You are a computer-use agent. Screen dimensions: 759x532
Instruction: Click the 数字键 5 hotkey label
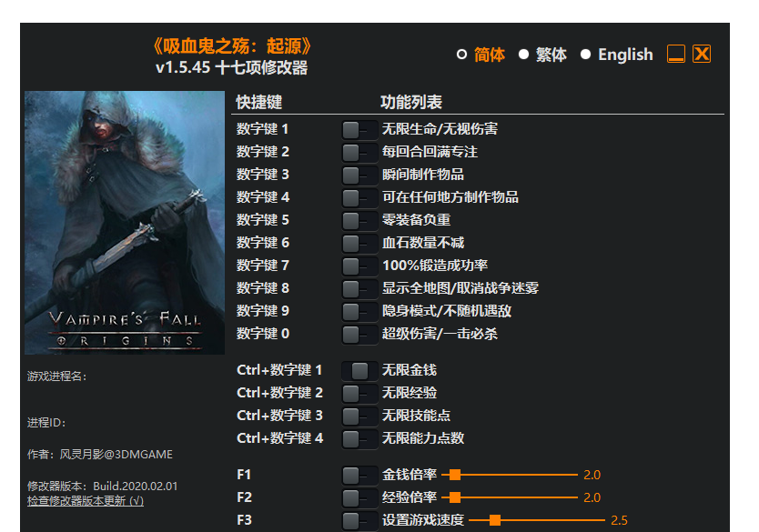pyautogui.click(x=262, y=220)
